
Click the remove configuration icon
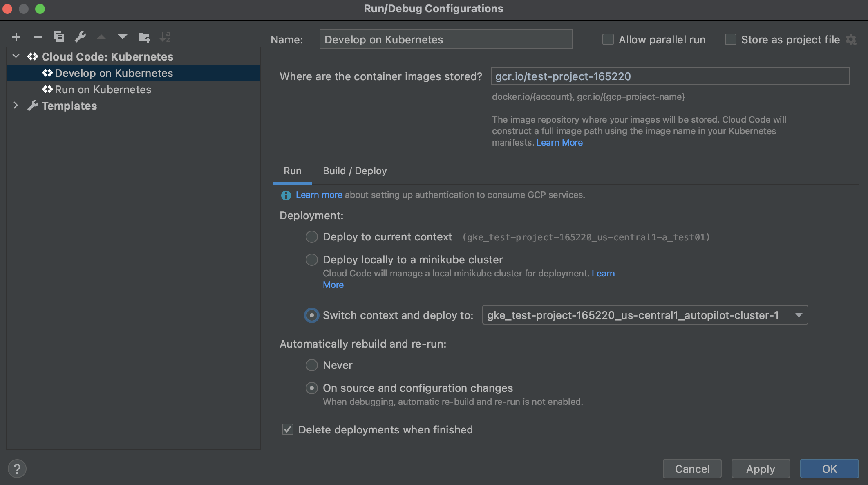tap(36, 37)
